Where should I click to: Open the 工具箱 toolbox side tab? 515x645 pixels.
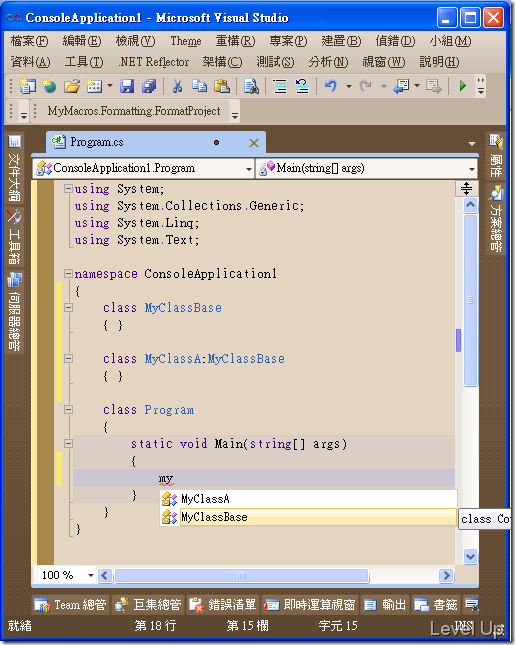(14, 237)
